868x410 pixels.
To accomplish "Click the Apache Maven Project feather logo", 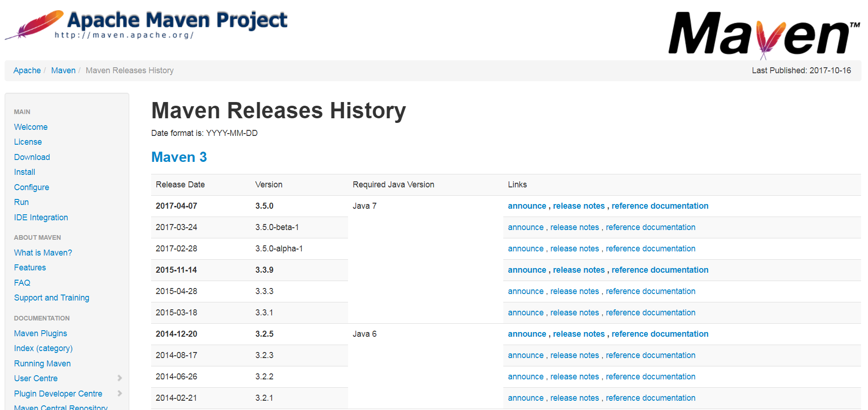I will [x=146, y=24].
